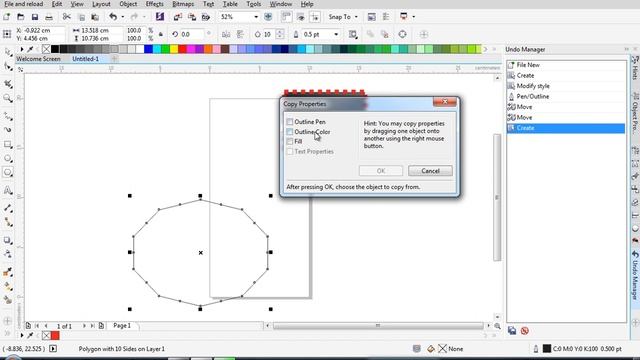Click Cancel in Copy Properties dialog
The image size is (640, 360).
430,171
